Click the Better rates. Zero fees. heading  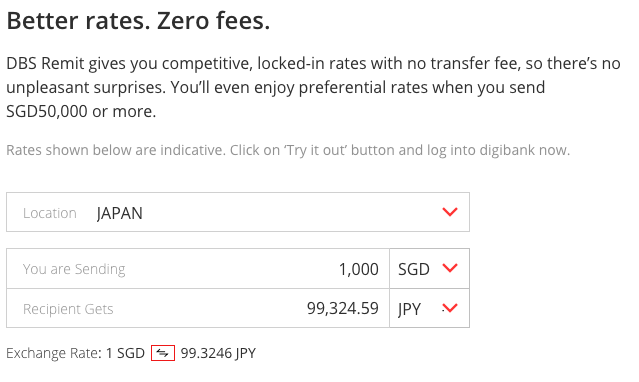click(x=138, y=21)
